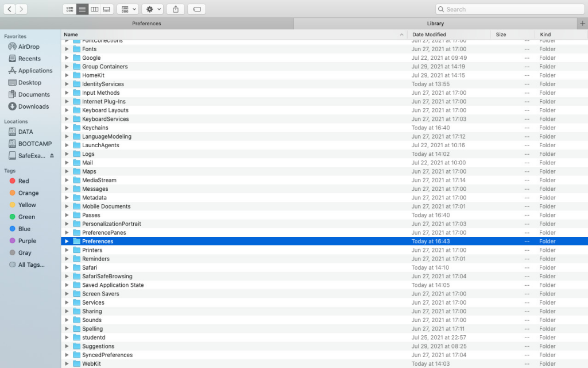Open the group-by arrangement dropdown
Viewport: 588px width, 368px height.
[x=127, y=9]
